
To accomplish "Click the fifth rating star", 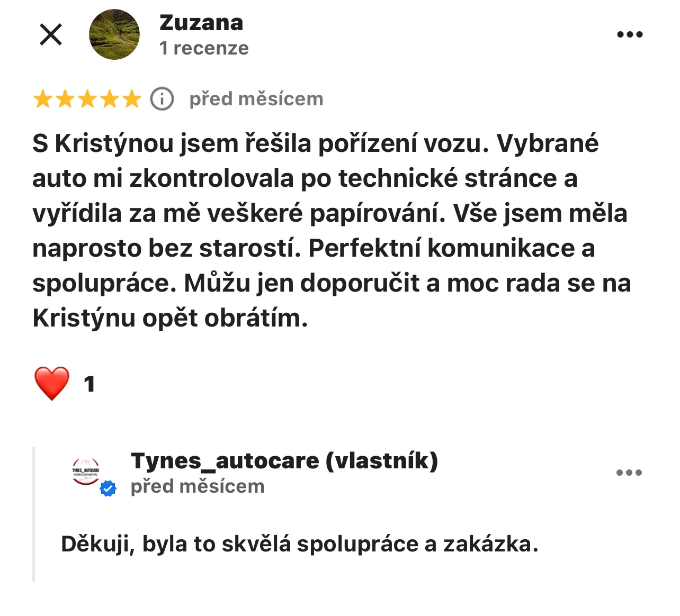I will pos(132,99).
